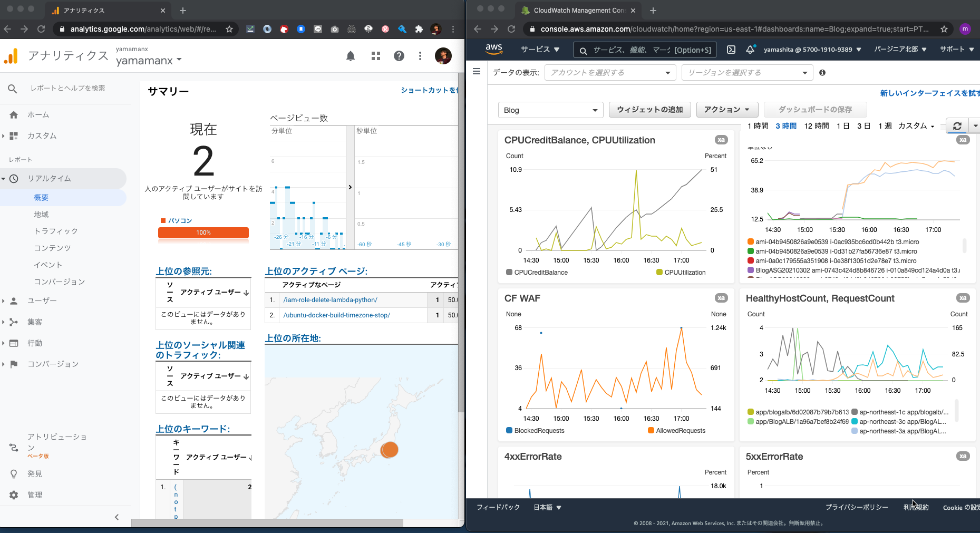Open a new tab in the CloudWatch window

tap(653, 11)
